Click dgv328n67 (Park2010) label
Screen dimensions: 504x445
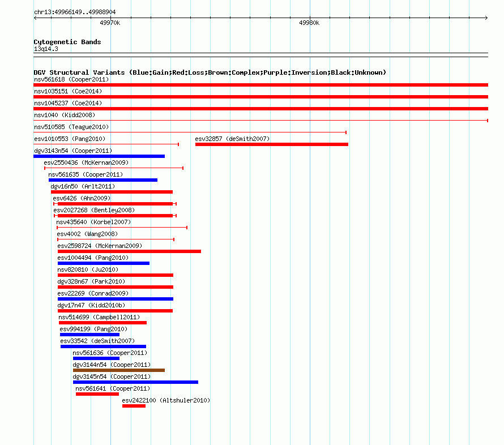(x=91, y=281)
